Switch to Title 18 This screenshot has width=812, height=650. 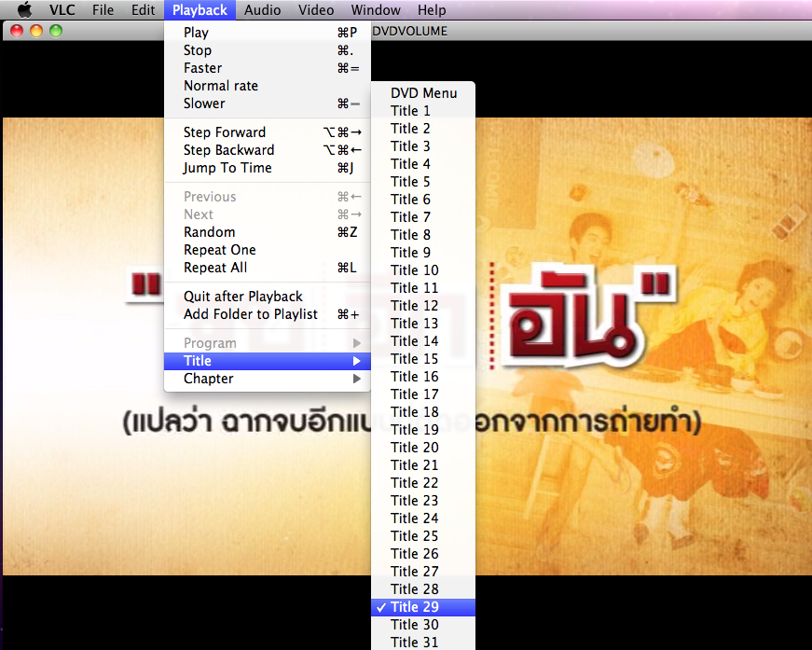coord(423,412)
